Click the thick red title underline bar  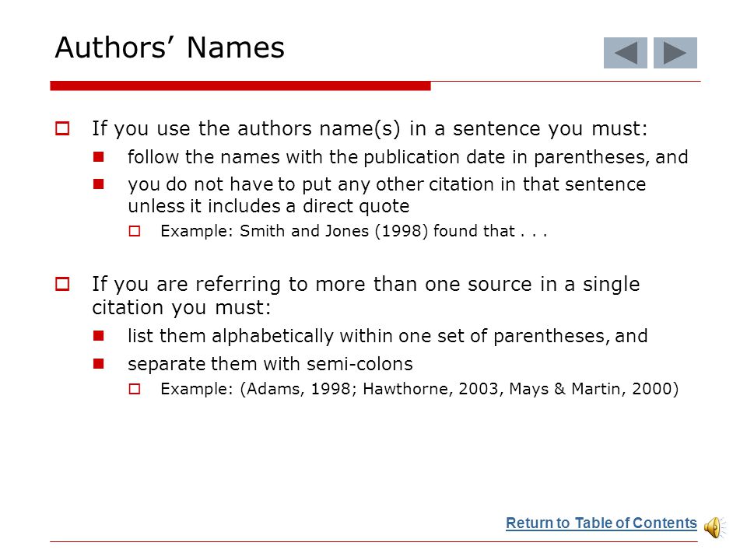pyautogui.click(x=240, y=86)
